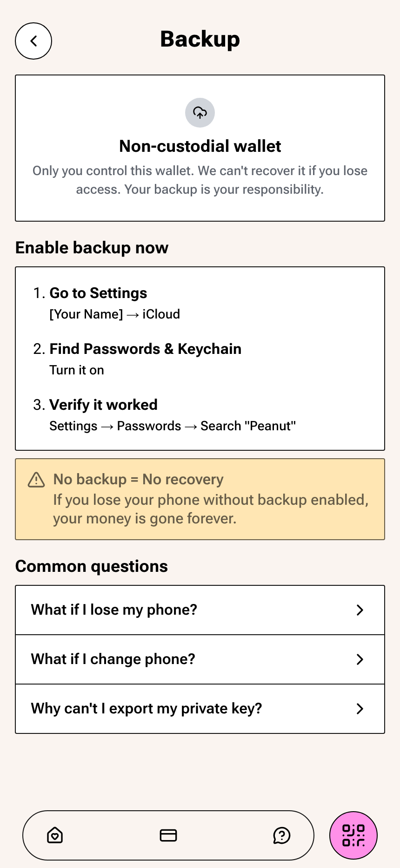Image resolution: width=400 pixels, height=868 pixels.
Task: Tap the No backup warning banner
Action: click(x=200, y=499)
